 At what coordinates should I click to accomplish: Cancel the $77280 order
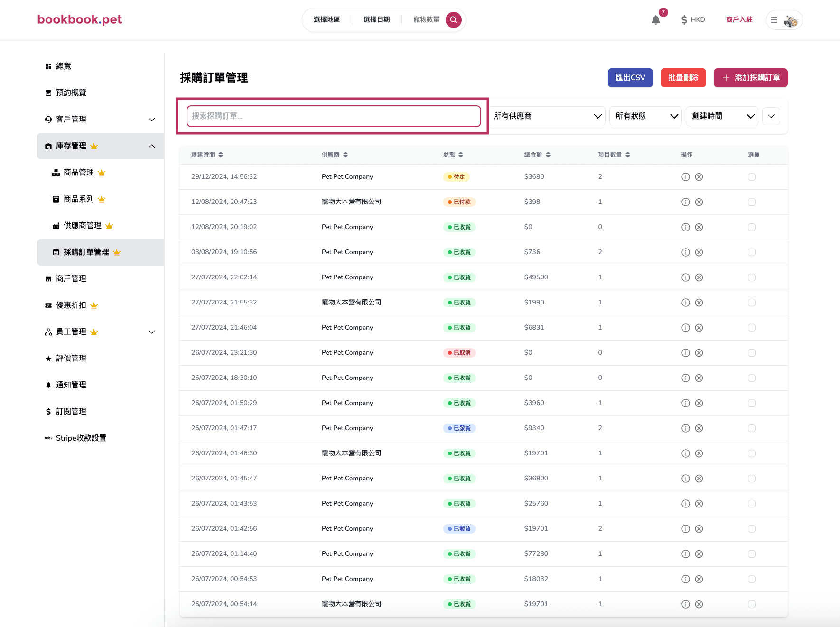pyautogui.click(x=699, y=554)
